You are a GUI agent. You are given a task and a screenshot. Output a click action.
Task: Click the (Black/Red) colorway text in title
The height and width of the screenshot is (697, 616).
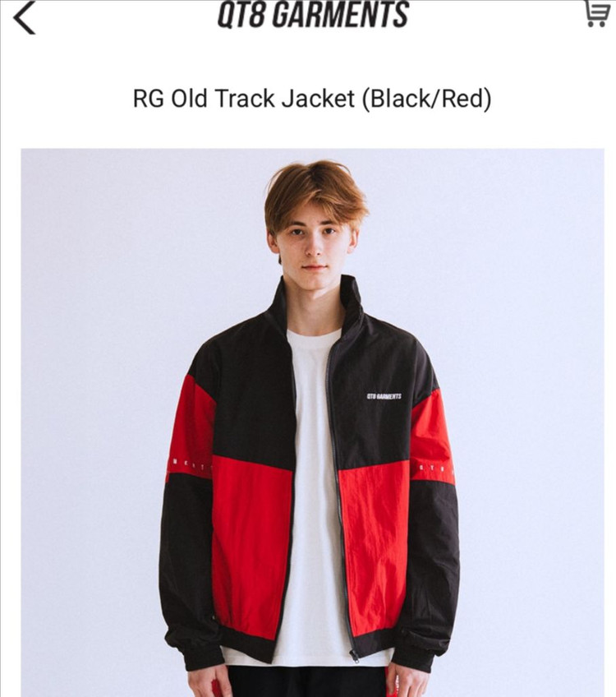(x=427, y=99)
